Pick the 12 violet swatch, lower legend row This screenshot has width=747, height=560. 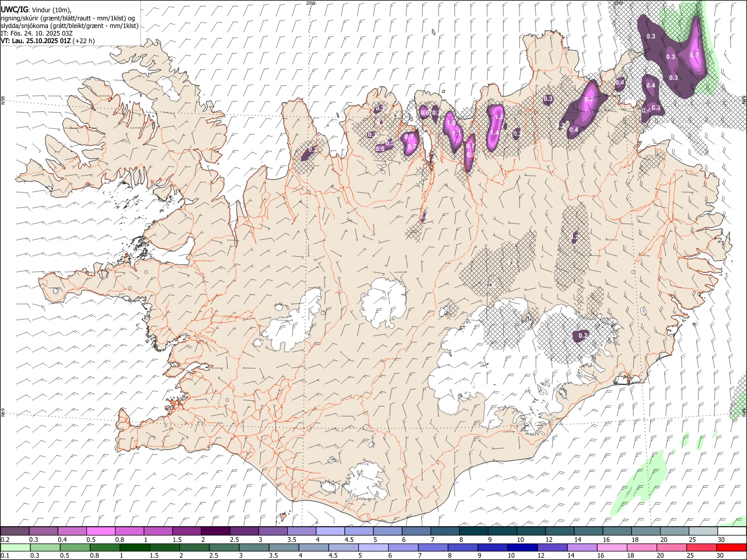[x=552, y=547]
